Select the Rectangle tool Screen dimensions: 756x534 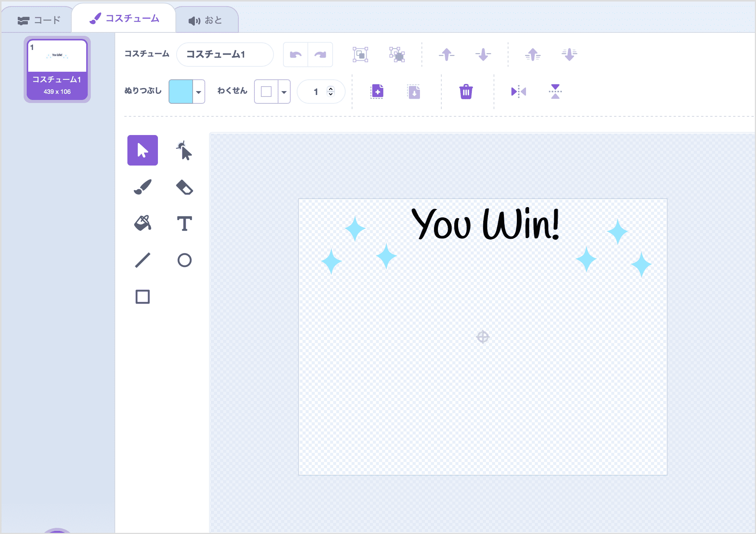pos(143,296)
